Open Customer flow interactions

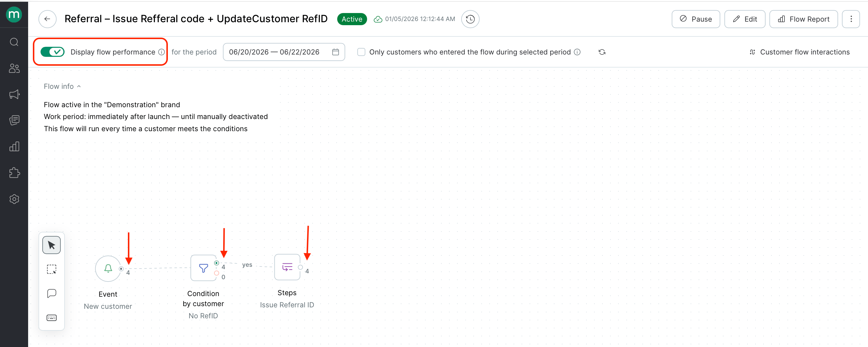tap(799, 52)
